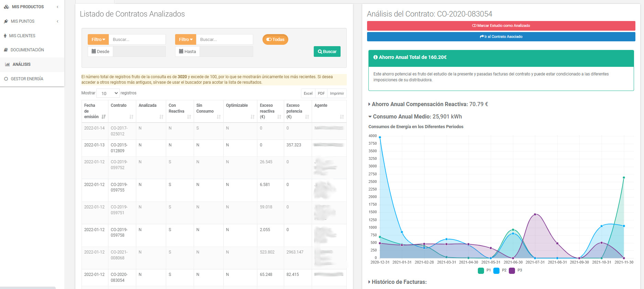
Task: Export the table as PDF
Action: (x=321, y=93)
